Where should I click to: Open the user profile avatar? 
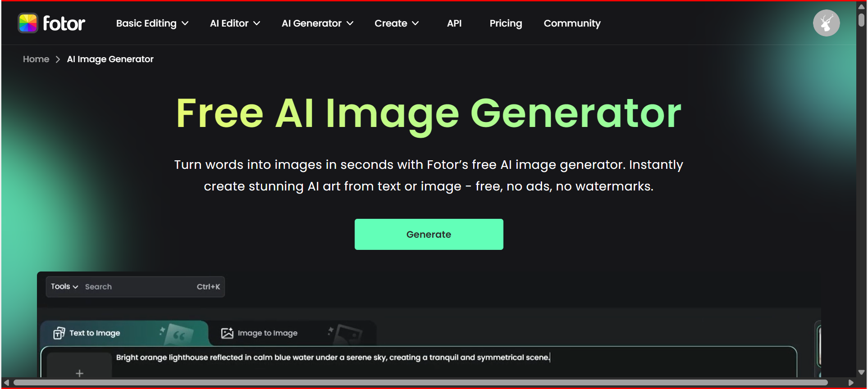pos(826,23)
